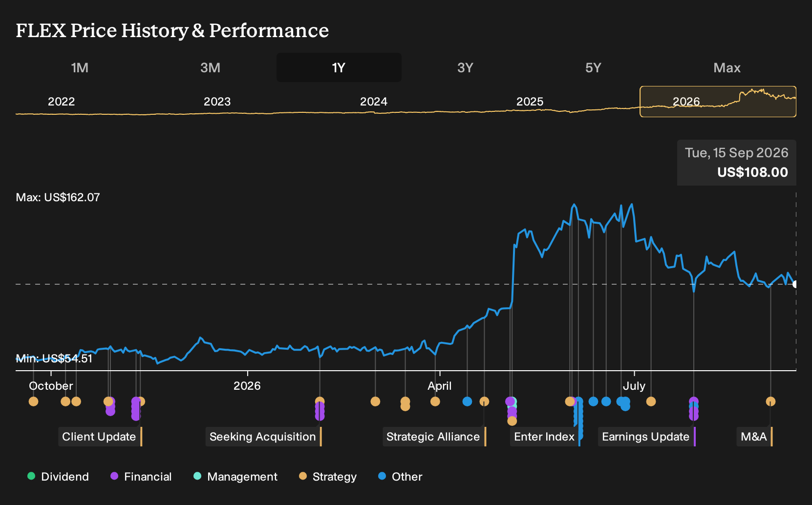812x505 pixels.
Task: Open the Seeking Acquisition event label
Action: tap(264, 437)
